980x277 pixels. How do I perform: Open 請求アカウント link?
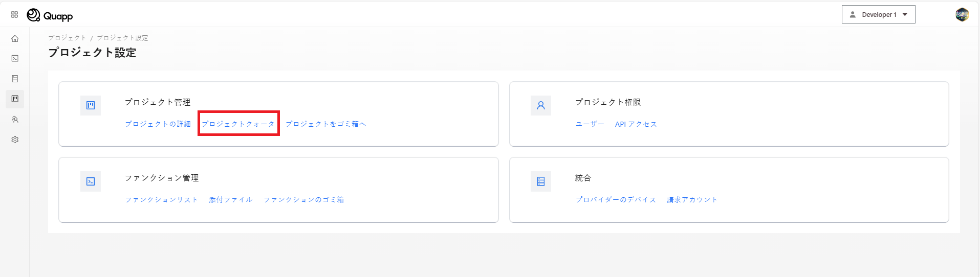click(692, 199)
